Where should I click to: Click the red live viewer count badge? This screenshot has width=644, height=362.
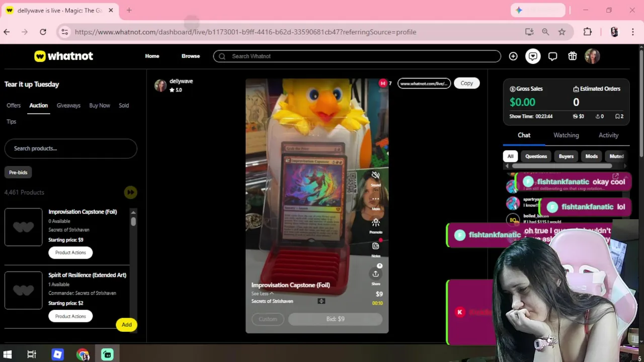(x=383, y=83)
